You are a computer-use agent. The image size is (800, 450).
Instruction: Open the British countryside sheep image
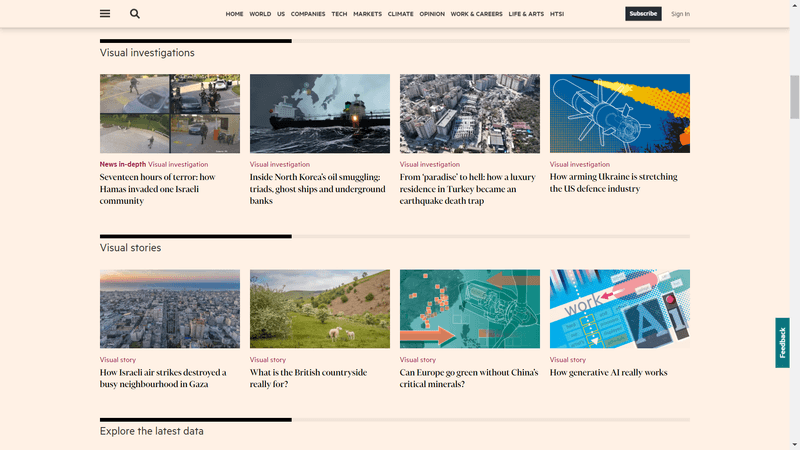[x=320, y=308]
